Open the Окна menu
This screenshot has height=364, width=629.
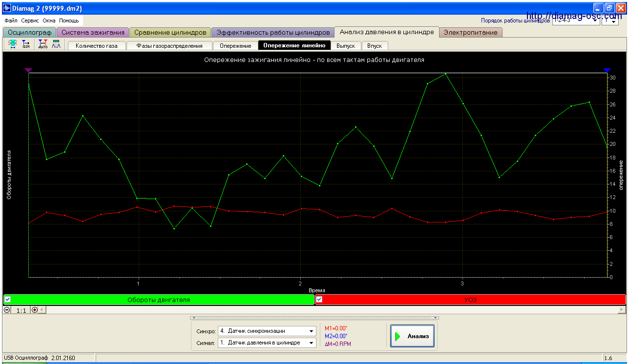(x=49, y=21)
